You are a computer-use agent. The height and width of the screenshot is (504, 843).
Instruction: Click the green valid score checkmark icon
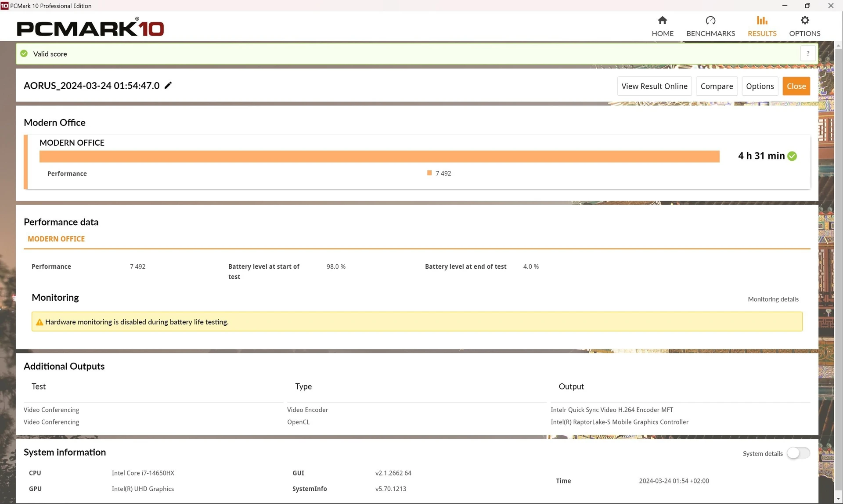pyautogui.click(x=24, y=54)
